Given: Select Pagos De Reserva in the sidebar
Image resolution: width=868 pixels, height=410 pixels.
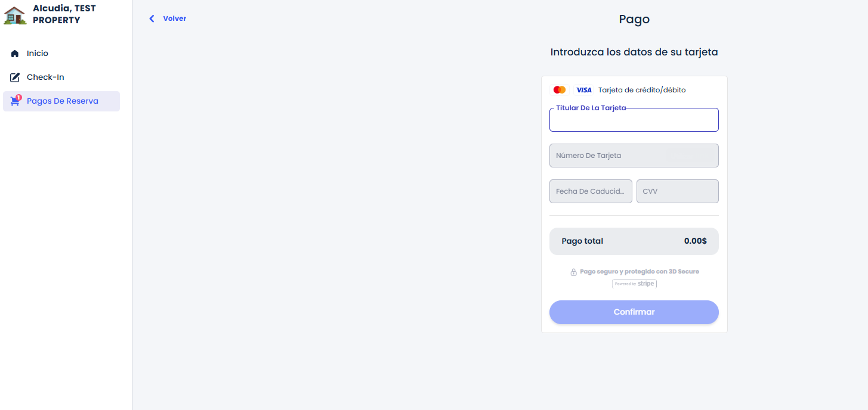Looking at the screenshot, I should coord(62,101).
